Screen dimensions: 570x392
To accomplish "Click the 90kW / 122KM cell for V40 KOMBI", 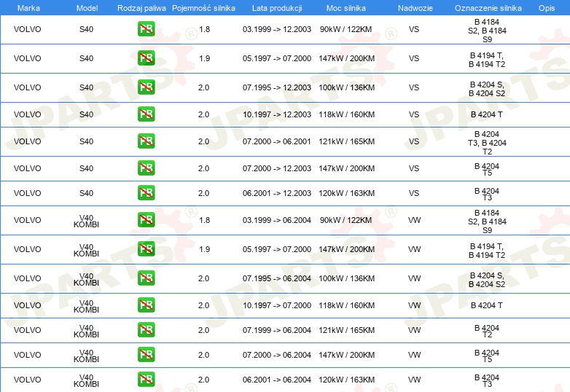I will tap(345, 220).
